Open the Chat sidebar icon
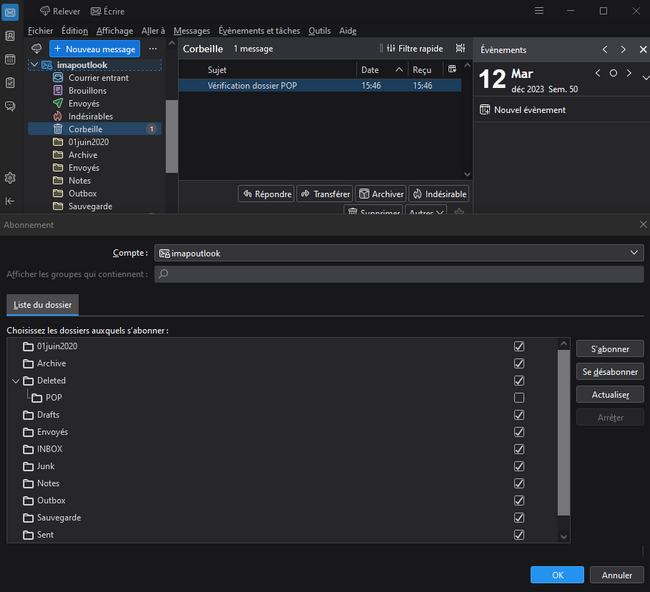This screenshot has width=650, height=592. [x=10, y=106]
